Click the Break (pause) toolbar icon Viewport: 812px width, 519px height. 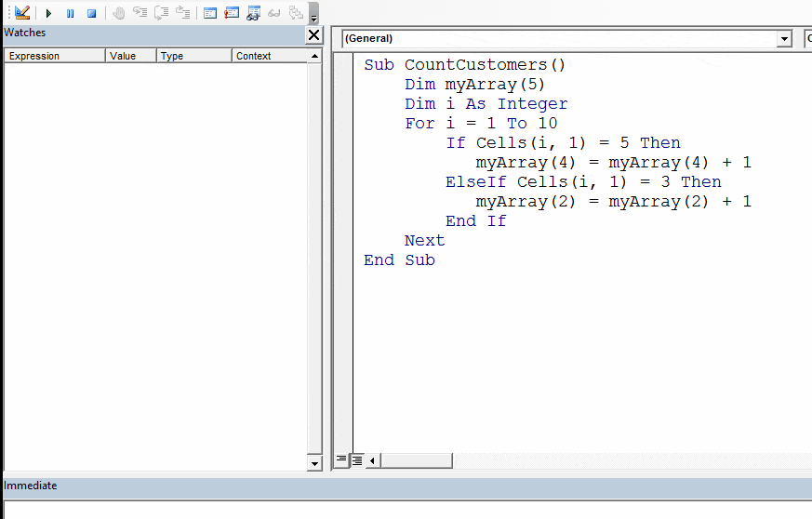coord(70,13)
